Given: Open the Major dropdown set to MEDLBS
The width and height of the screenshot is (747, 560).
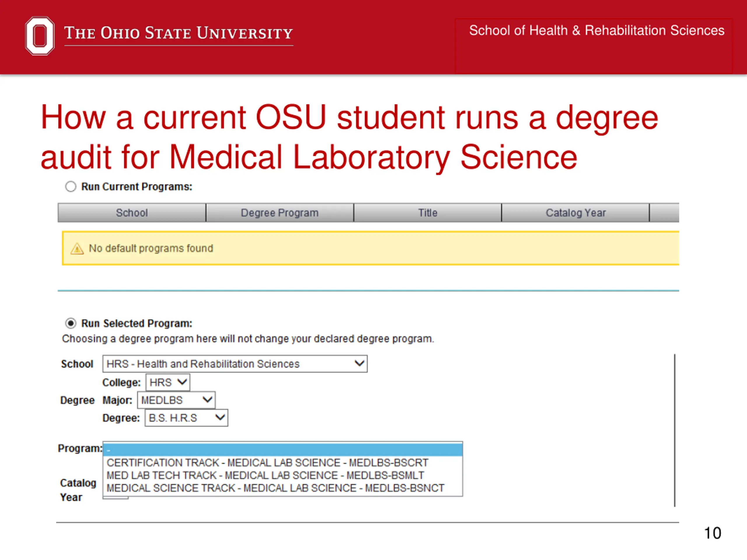Looking at the screenshot, I should tap(176, 400).
